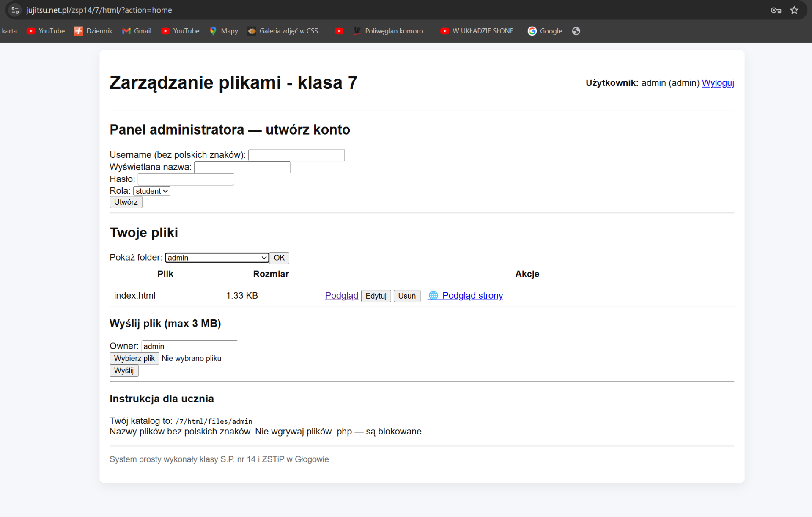Viewport: 812px width, 517px height.
Task: Expand the Rola student dropdown
Action: pos(151,191)
